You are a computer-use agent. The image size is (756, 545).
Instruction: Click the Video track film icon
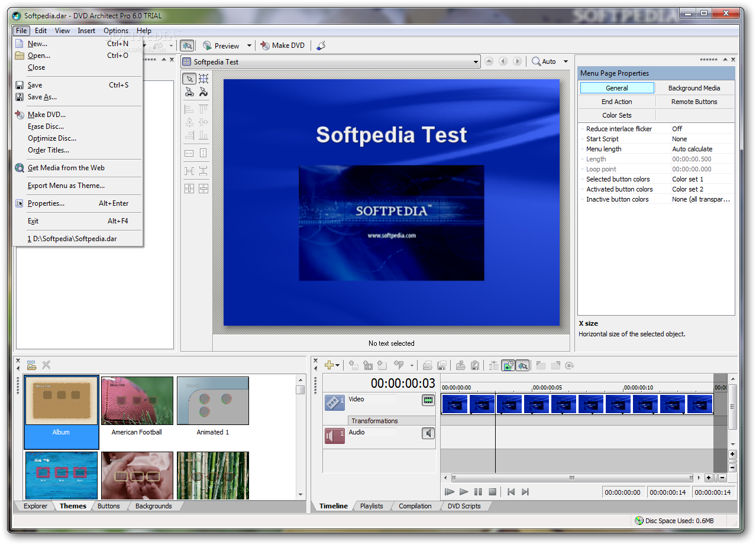(x=334, y=403)
